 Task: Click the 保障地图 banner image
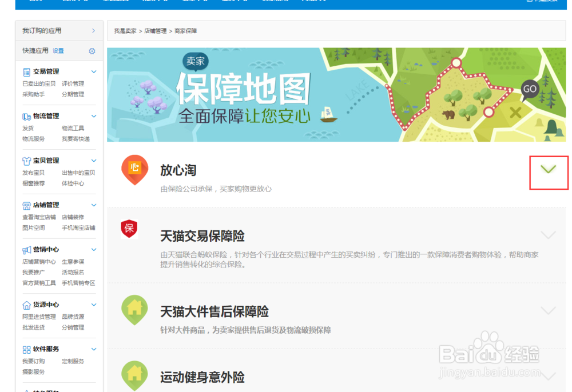click(336, 95)
